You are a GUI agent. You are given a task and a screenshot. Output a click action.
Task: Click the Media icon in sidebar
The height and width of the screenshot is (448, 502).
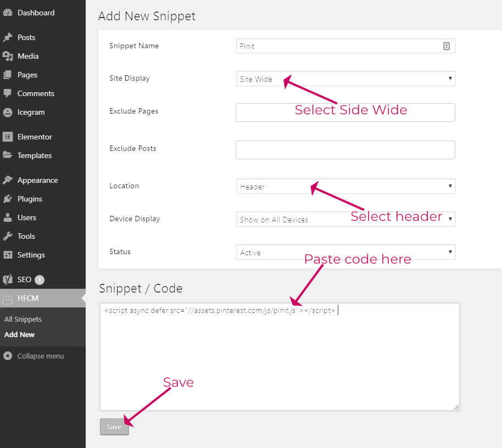8,56
